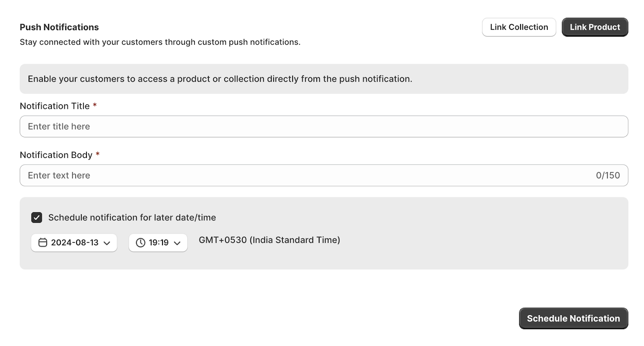Click the GMT+0530 India Standard Time text
This screenshot has width=644, height=346.
(269, 240)
